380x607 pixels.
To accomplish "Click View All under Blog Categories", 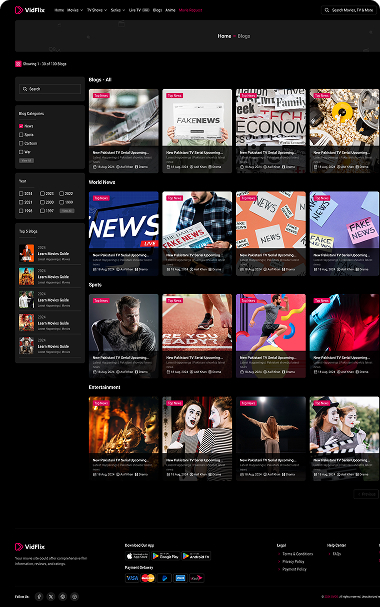I will click(26, 160).
